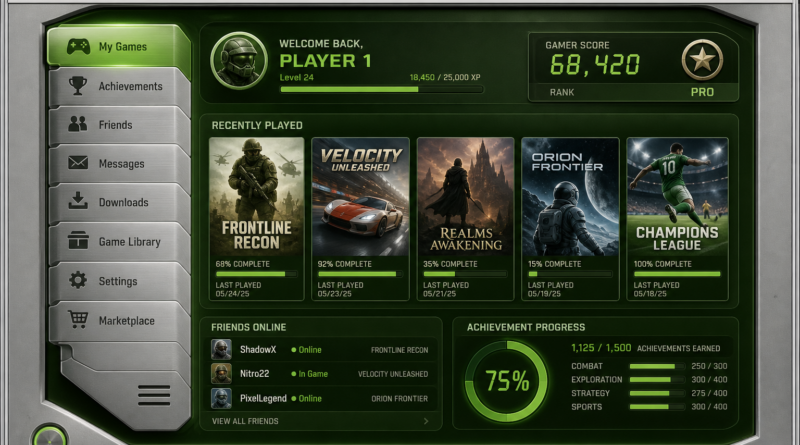Go to the Marketplace menu label

127,321
